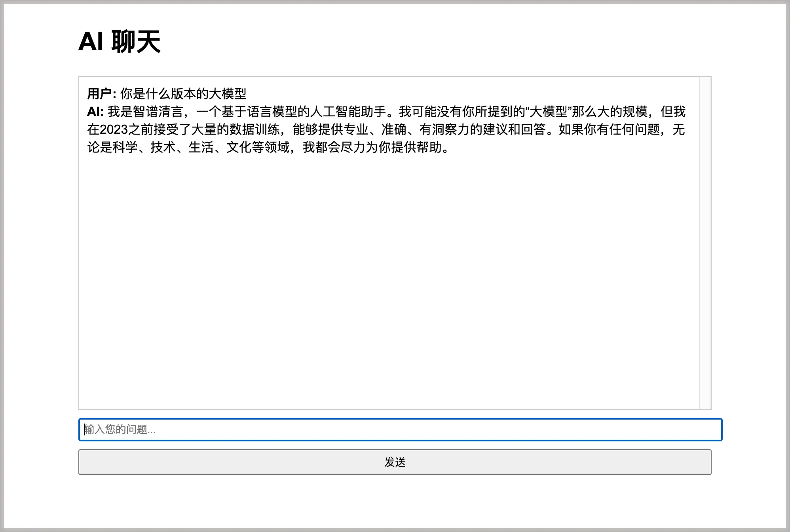Click the chat history vertical scrollbar track
Viewport: 790px width, 532px height.
705,243
